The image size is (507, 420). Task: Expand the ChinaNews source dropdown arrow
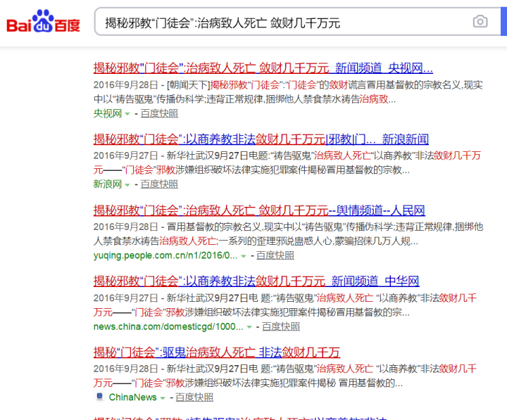(163, 397)
